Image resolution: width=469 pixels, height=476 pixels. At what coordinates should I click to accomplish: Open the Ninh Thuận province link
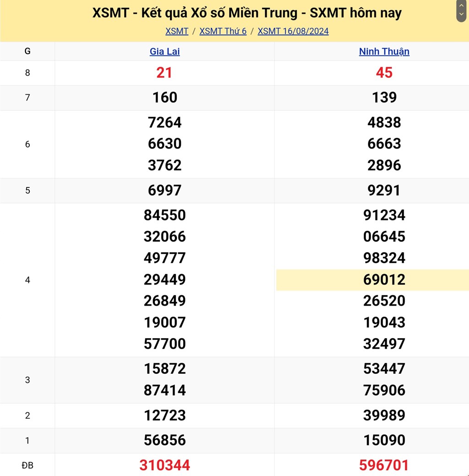[384, 52]
